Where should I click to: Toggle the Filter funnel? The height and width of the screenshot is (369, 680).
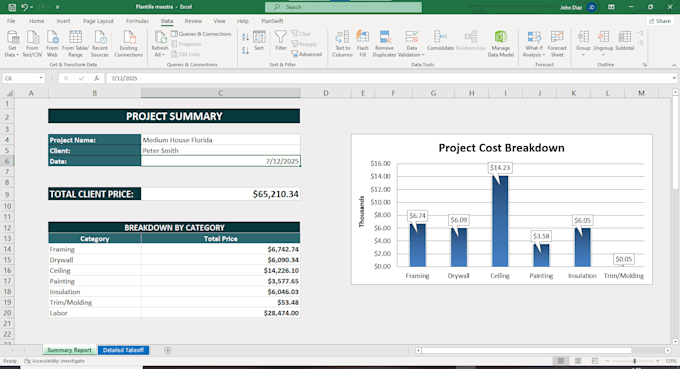click(x=281, y=40)
